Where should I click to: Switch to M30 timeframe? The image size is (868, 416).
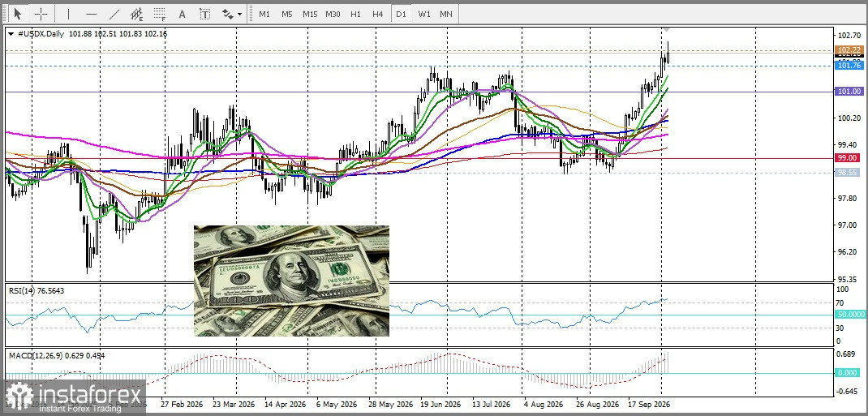[x=333, y=14]
